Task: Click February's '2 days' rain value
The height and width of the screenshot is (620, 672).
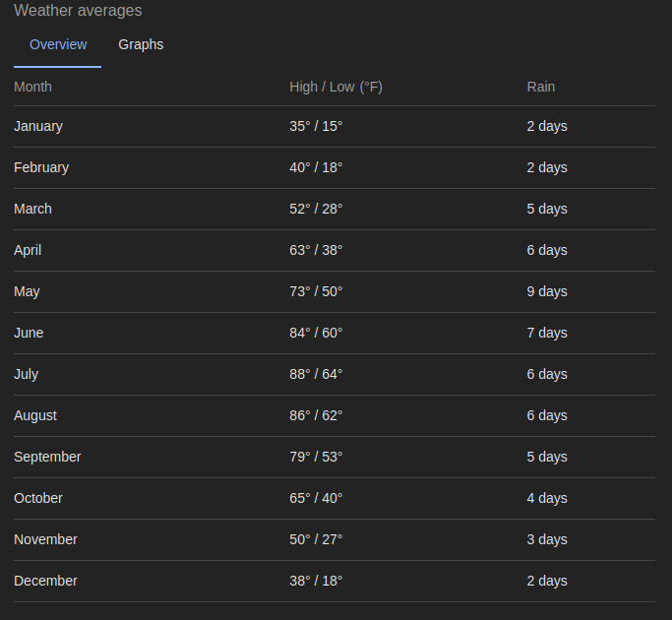Action: point(547,167)
